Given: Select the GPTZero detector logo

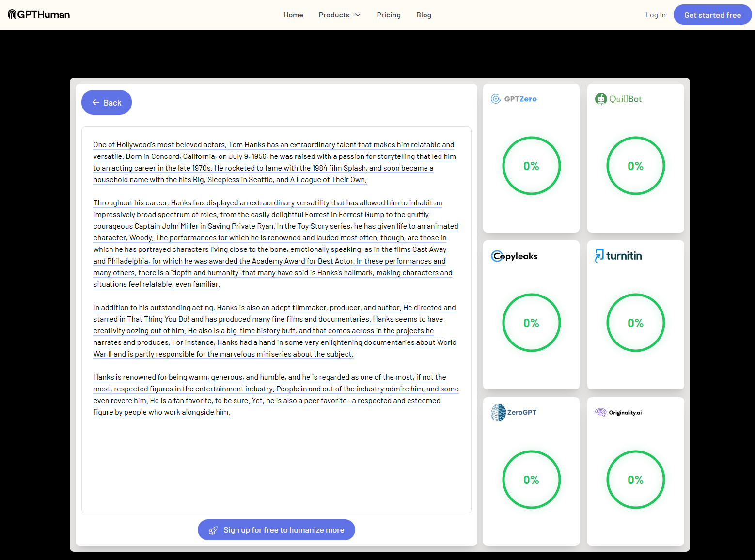Looking at the screenshot, I should (x=496, y=98).
